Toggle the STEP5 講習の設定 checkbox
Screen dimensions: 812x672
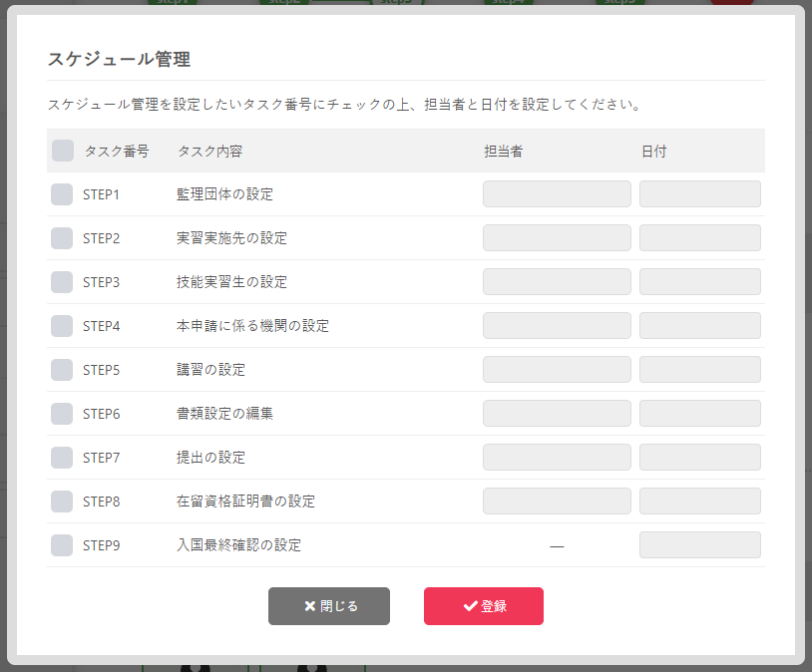pyautogui.click(x=62, y=370)
